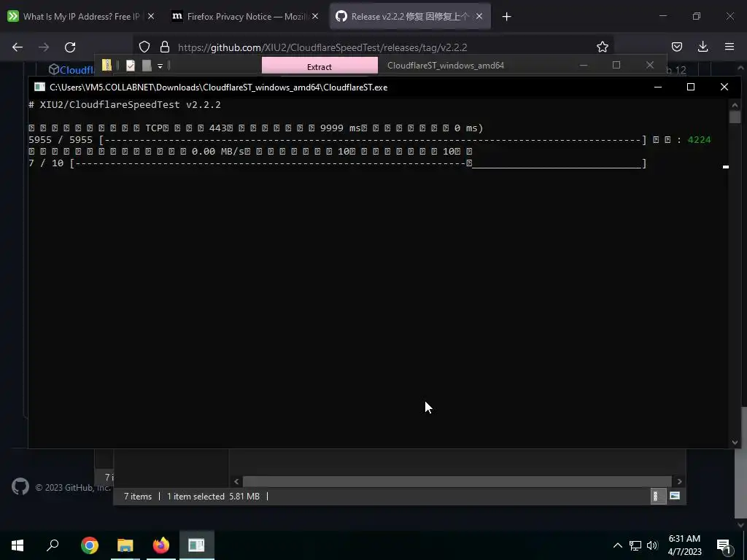
Task: Click the console scrollbar up arrow
Action: (734, 105)
